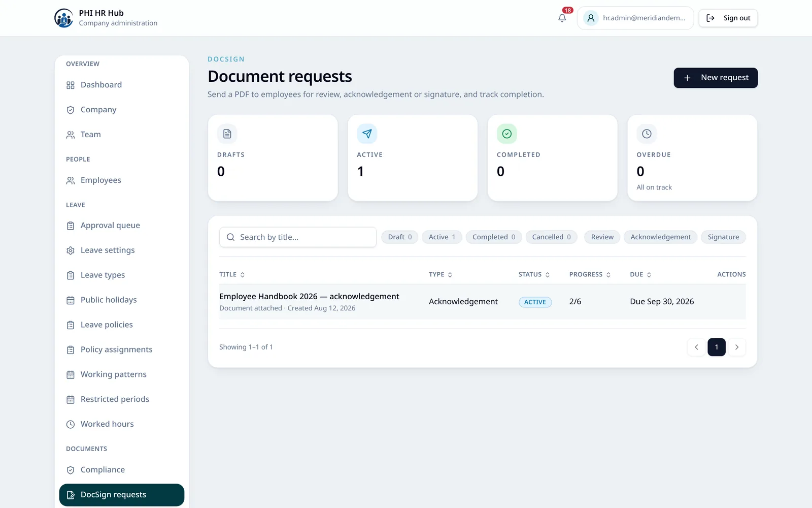Open Employee Handbook 2026 request row

point(483,302)
